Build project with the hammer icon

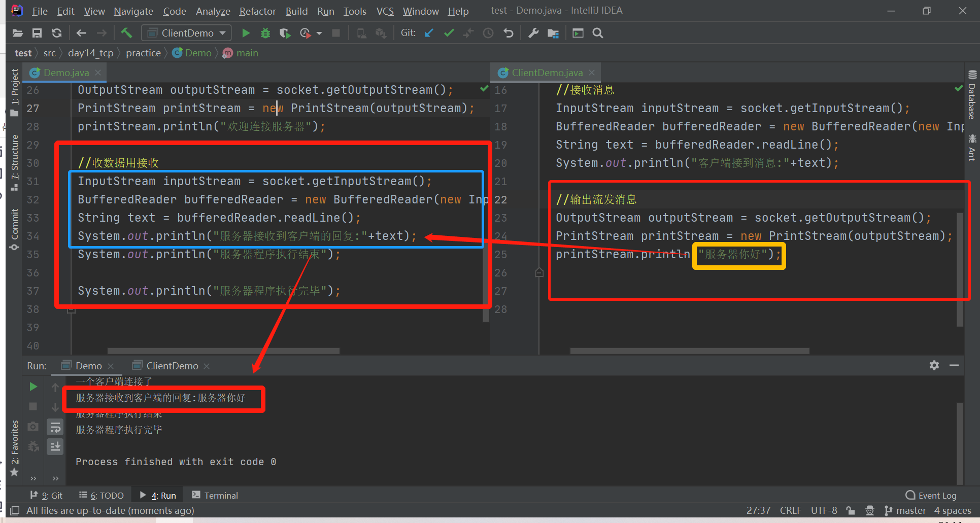click(x=126, y=33)
